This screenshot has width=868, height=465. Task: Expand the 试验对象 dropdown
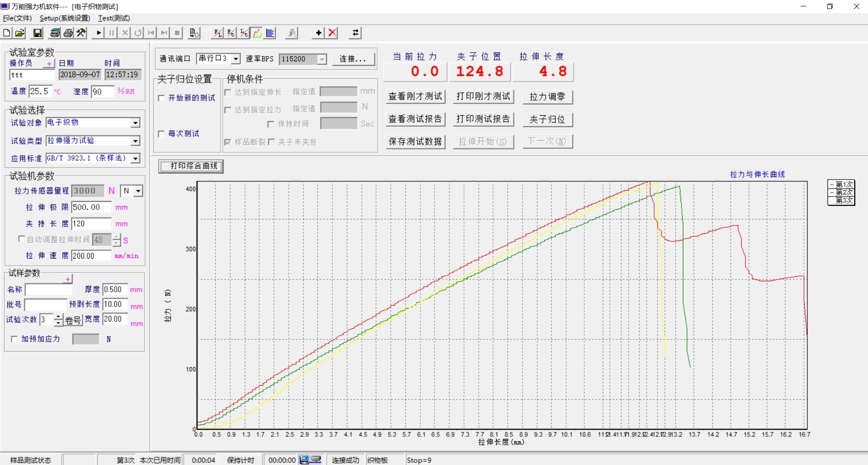pyautogui.click(x=135, y=123)
